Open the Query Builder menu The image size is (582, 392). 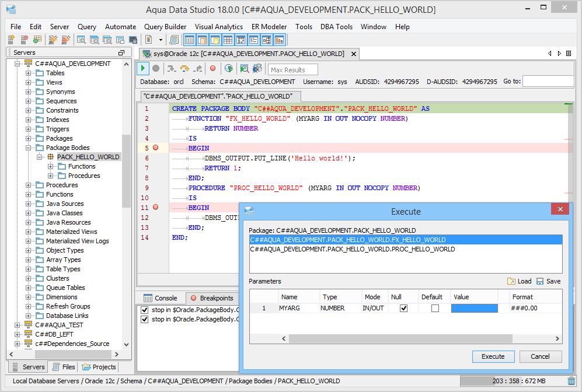point(165,27)
